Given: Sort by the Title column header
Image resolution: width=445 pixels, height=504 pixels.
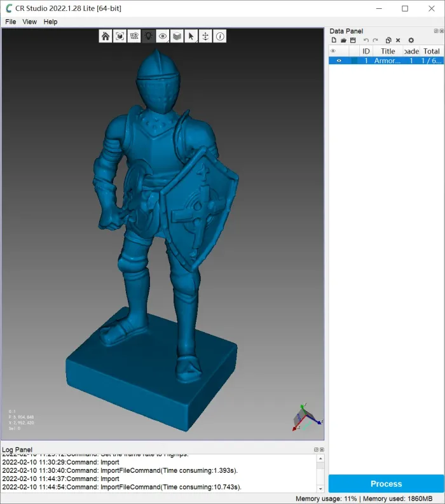Looking at the screenshot, I should [388, 51].
